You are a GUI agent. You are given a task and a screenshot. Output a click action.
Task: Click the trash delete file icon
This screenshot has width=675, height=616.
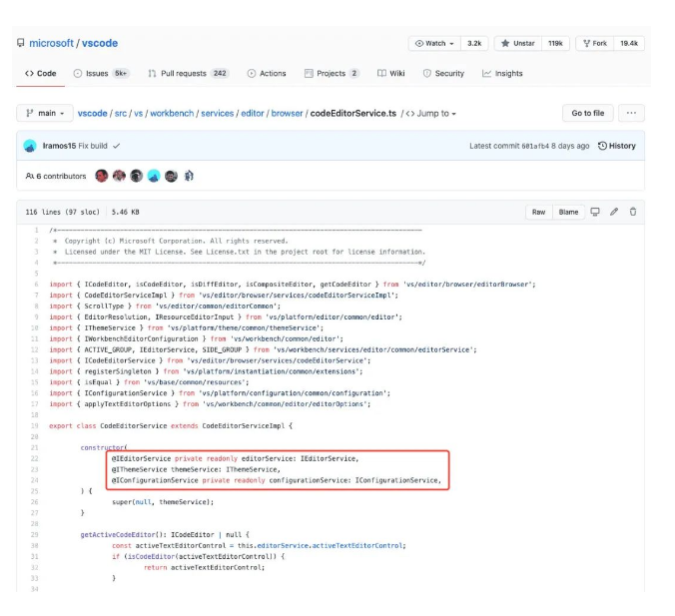pos(632,212)
